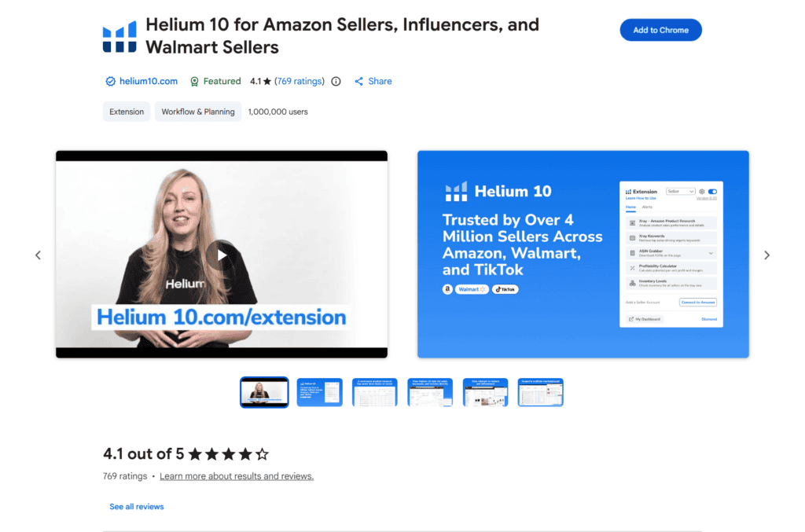Viewport: 805px width, 532px height.
Task: Click the verified badge beside helium10.com
Action: pyautogui.click(x=110, y=81)
